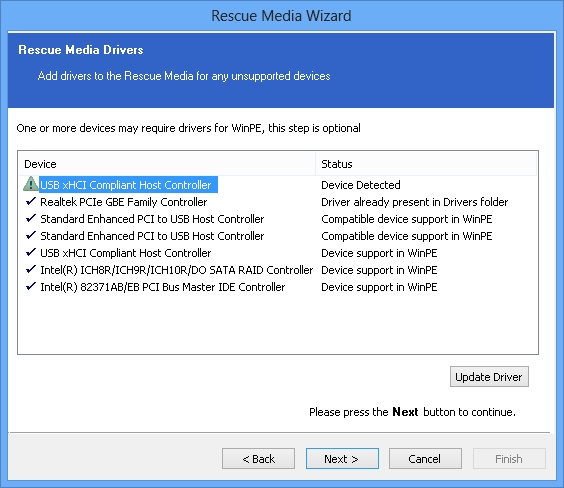564x488 pixels.
Task: Click the status cell of the Intel SATA RAID row
Action: tap(379, 270)
